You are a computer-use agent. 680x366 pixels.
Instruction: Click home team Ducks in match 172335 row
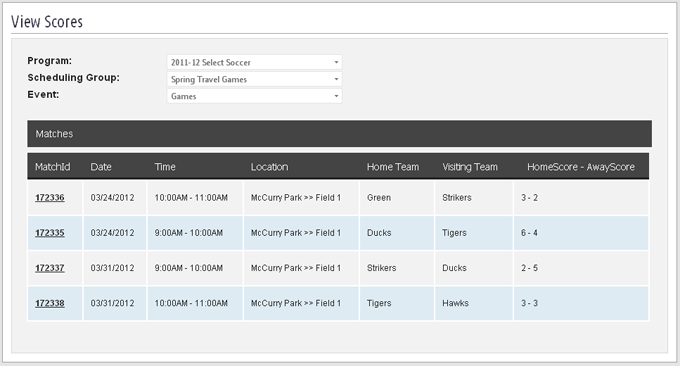click(379, 233)
